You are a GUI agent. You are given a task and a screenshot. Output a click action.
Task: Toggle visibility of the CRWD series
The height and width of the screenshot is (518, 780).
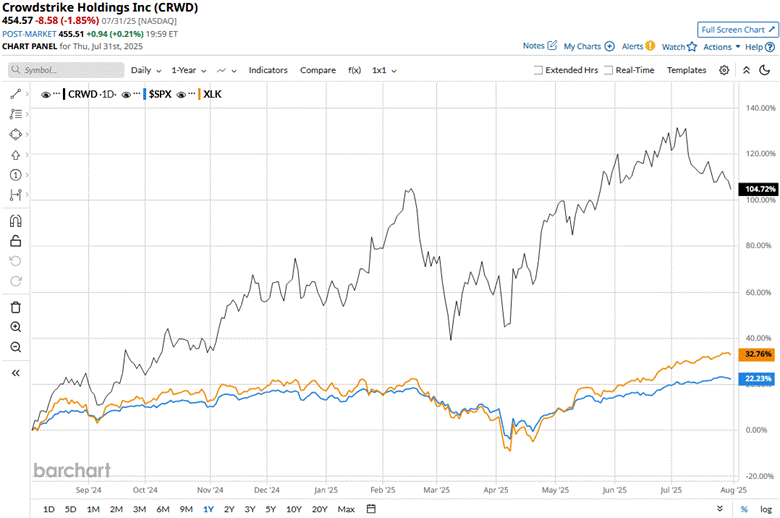click(45, 95)
